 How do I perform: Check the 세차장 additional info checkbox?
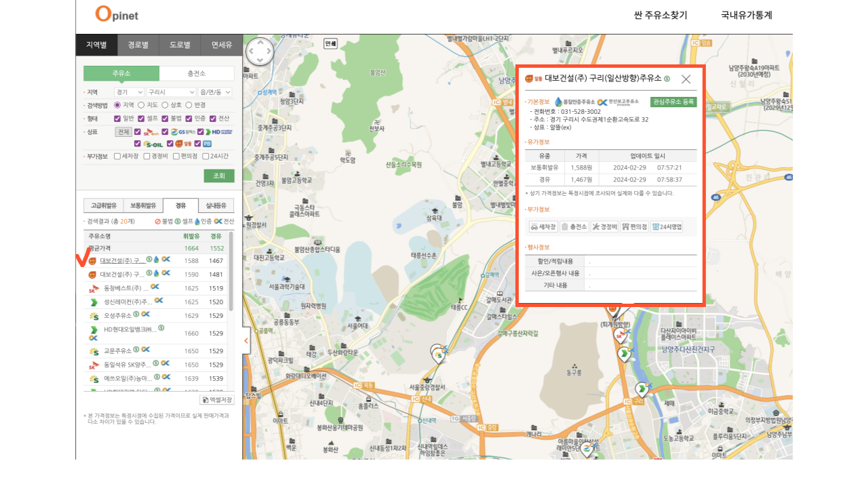pyautogui.click(x=117, y=156)
